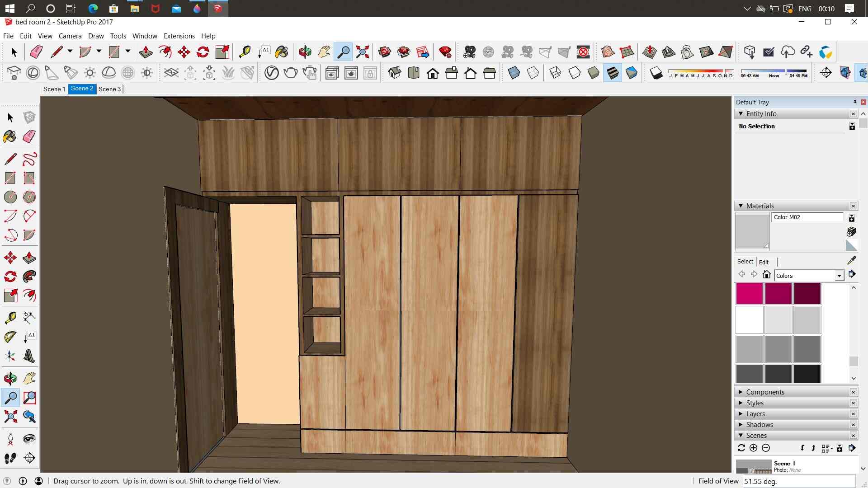
Task: Pick the Pan hand tool
Action: (324, 52)
